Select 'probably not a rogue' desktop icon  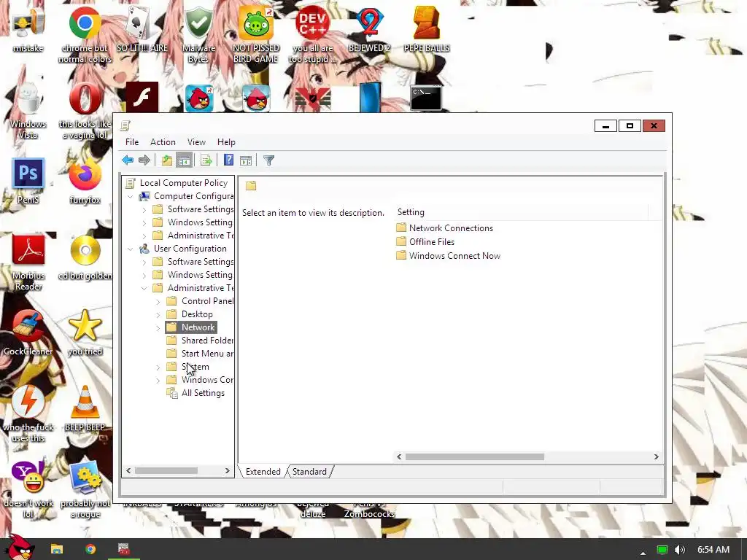pos(85,489)
